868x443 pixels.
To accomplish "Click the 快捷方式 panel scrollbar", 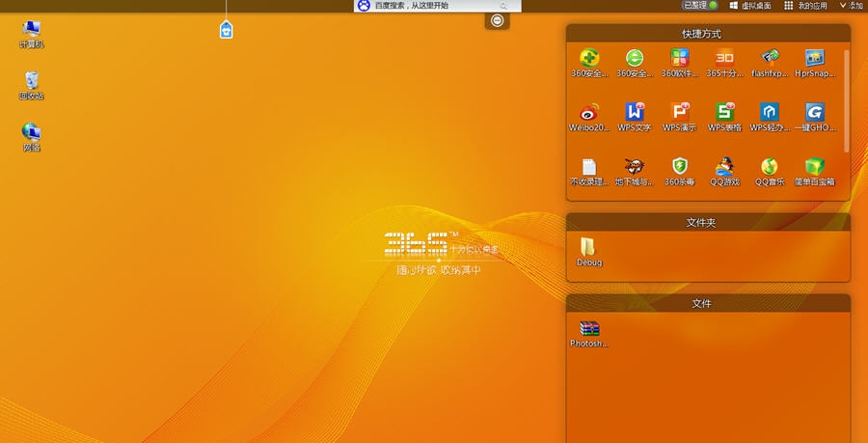I will [846, 100].
